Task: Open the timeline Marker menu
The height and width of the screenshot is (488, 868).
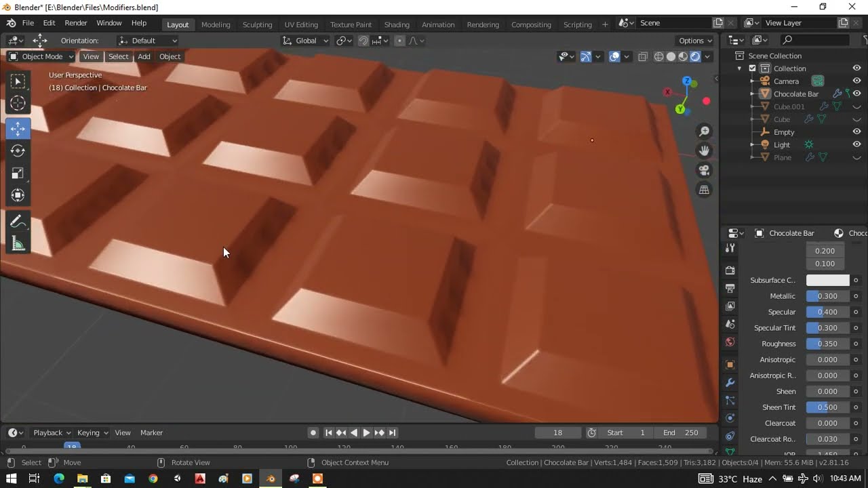Action: tap(151, 432)
